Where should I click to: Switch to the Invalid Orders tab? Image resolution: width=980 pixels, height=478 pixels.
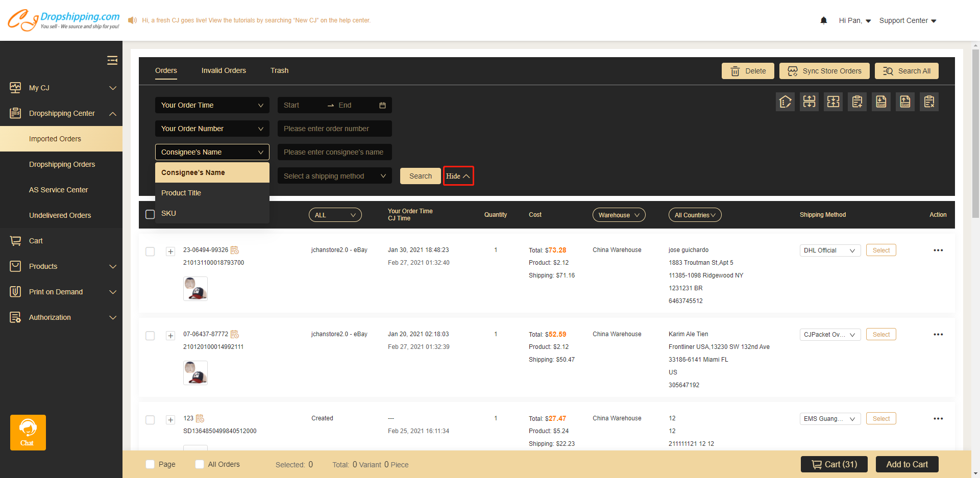[x=224, y=70]
